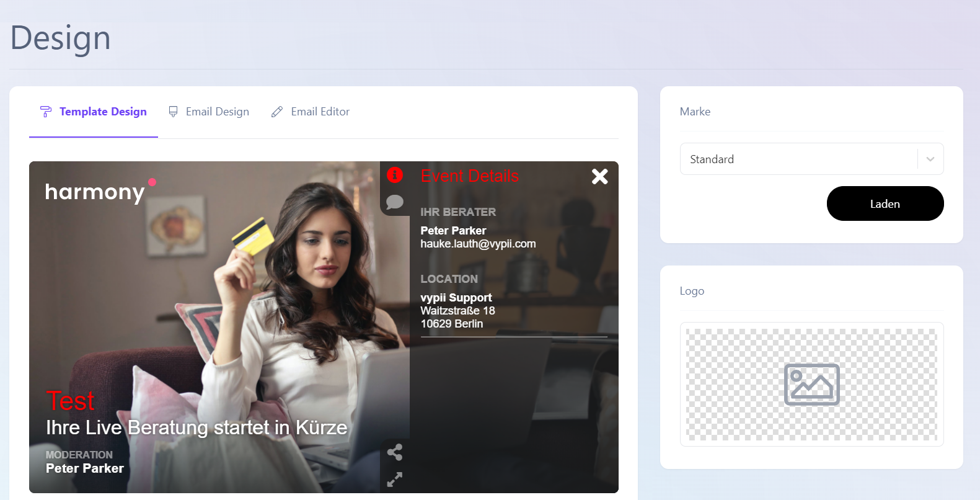The height and width of the screenshot is (500, 980).
Task: Click '10629 Berlin' text
Action: tap(451, 324)
